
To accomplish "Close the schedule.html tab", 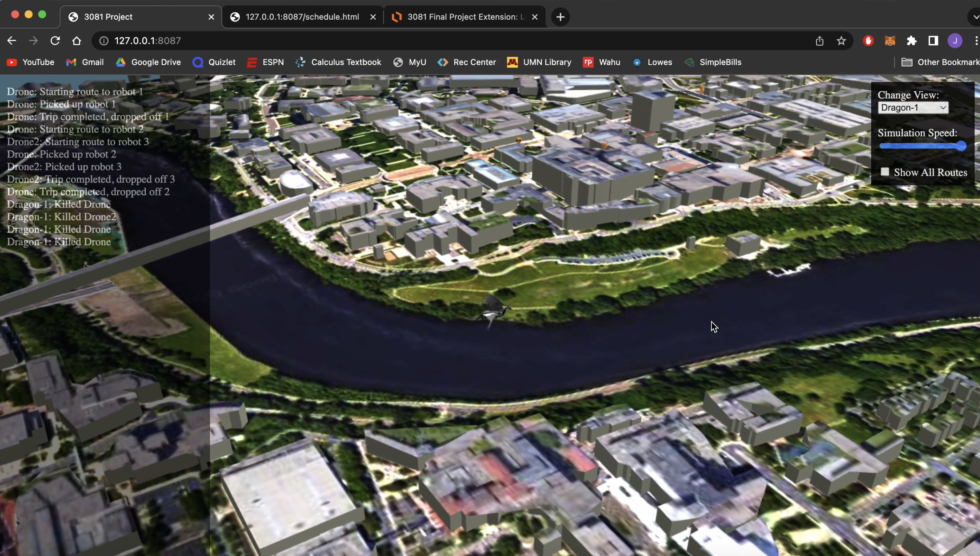I will pos(373,17).
